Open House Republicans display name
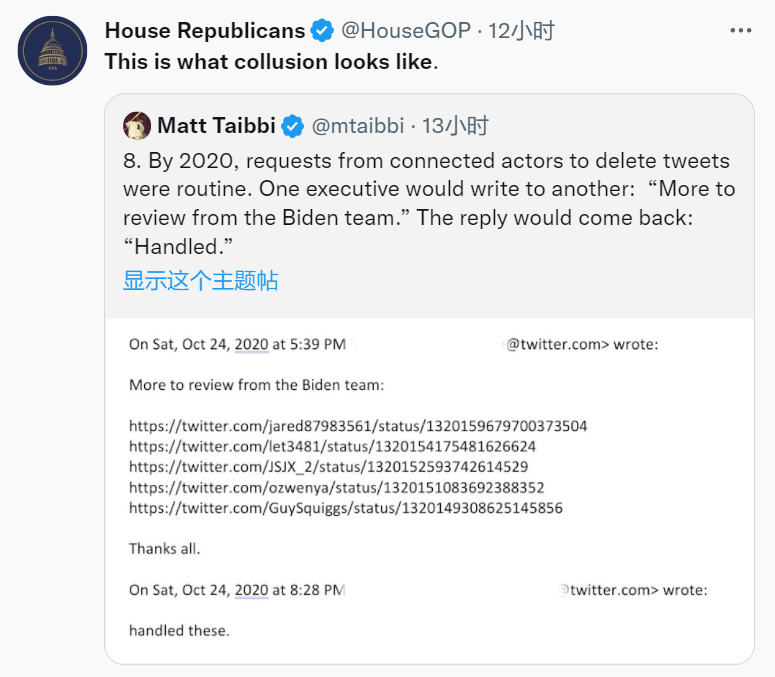 click(x=203, y=31)
